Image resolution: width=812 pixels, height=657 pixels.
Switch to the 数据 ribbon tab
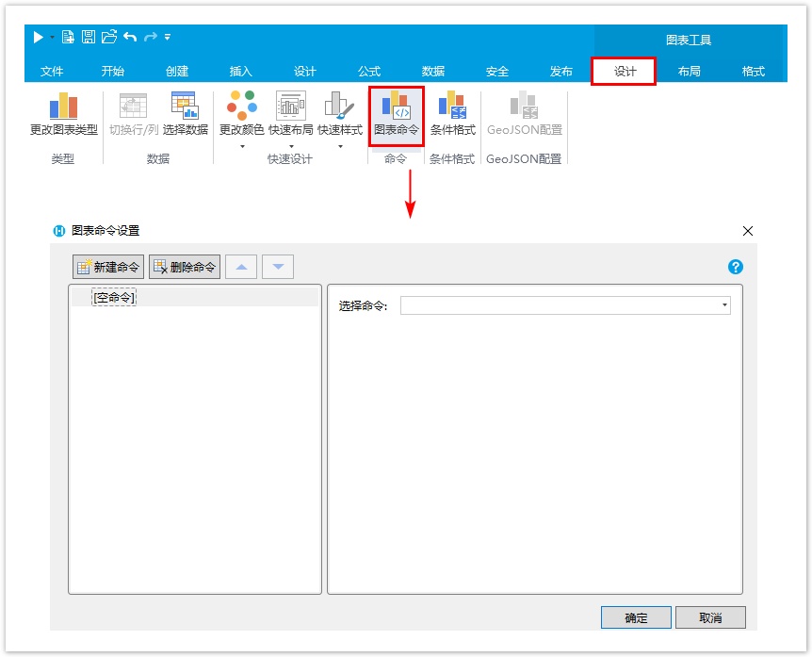tap(433, 71)
